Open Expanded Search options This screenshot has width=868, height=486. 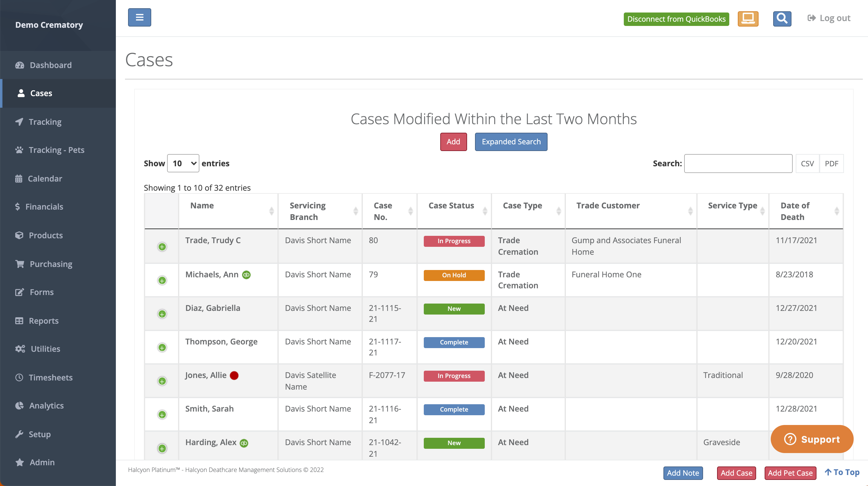[x=511, y=142]
